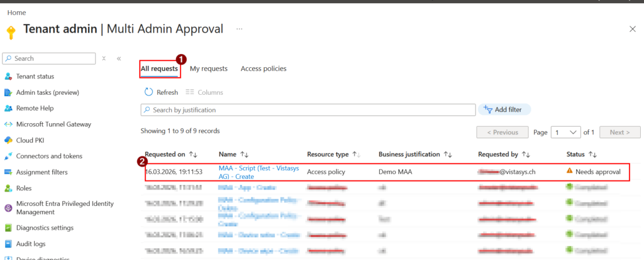Screen dimensions: 644x260
Task: Click the Refresh button label
Action: [167, 92]
